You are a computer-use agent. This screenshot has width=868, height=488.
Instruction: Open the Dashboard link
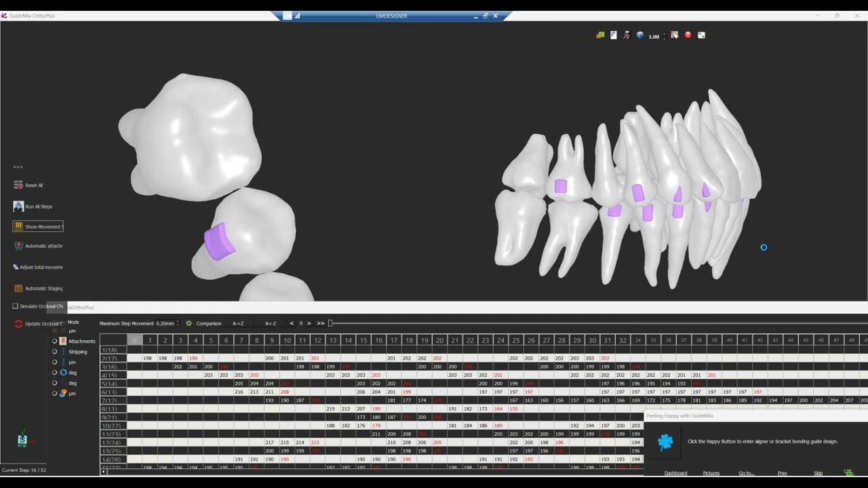pos(675,473)
